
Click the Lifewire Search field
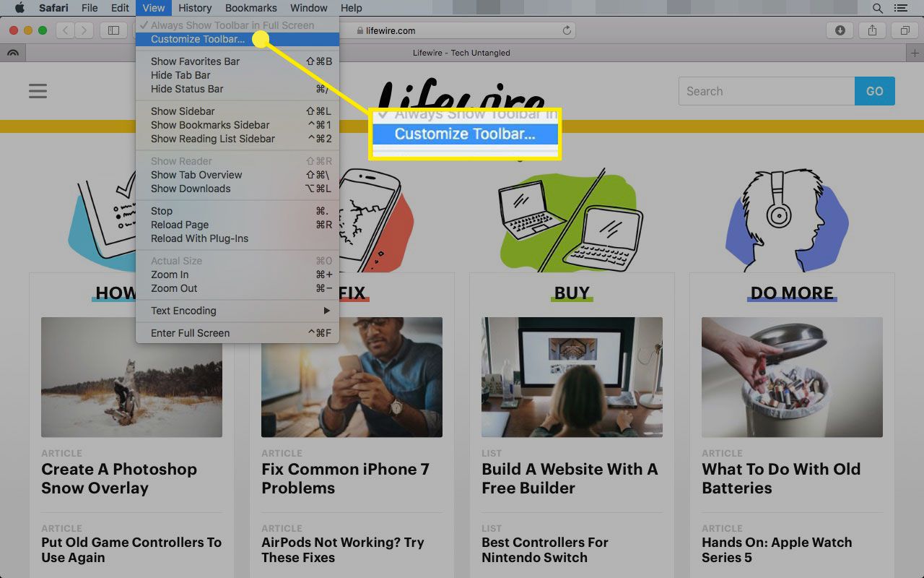tap(767, 91)
